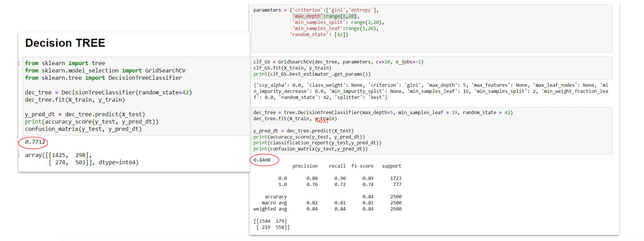Select the "from sklearn import tree" line
Image resolution: width=644 pixels, height=241 pixels.
click(x=65, y=63)
